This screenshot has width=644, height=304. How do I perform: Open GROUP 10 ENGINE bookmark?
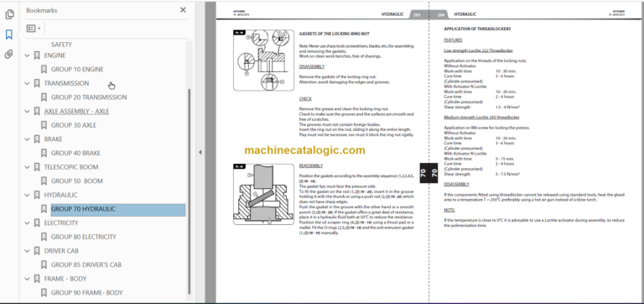[x=77, y=70]
